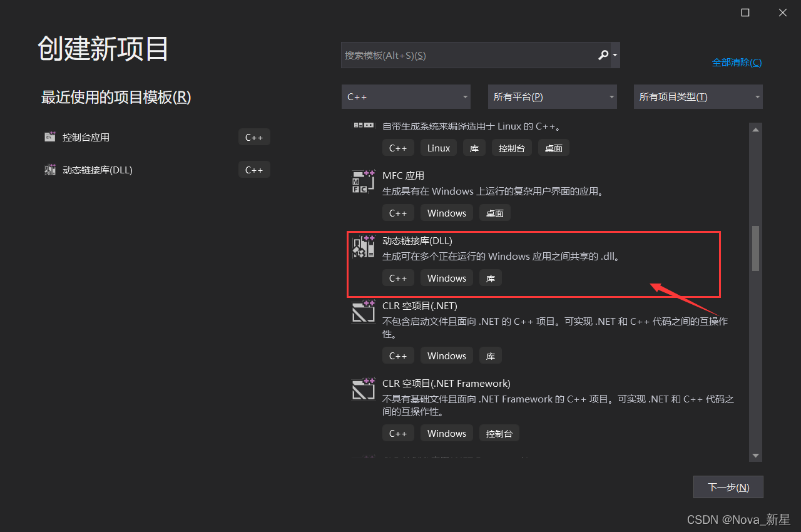Image resolution: width=801 pixels, height=532 pixels.
Task: Open the C++ language filter dropdown
Action: coord(406,97)
